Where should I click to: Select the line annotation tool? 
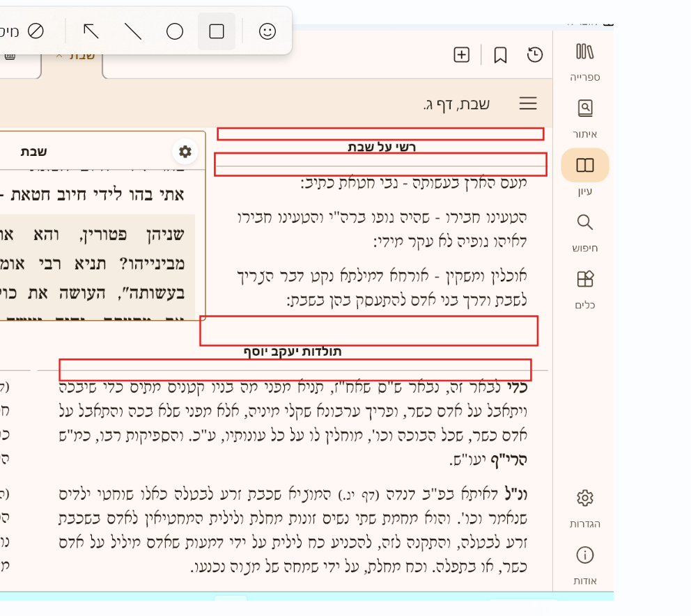(x=133, y=31)
